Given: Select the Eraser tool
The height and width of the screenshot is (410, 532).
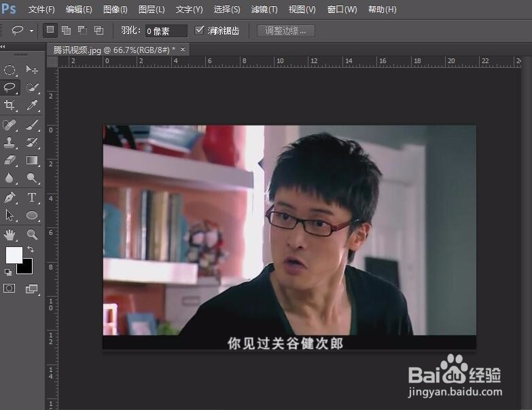Looking at the screenshot, I should tap(10, 160).
